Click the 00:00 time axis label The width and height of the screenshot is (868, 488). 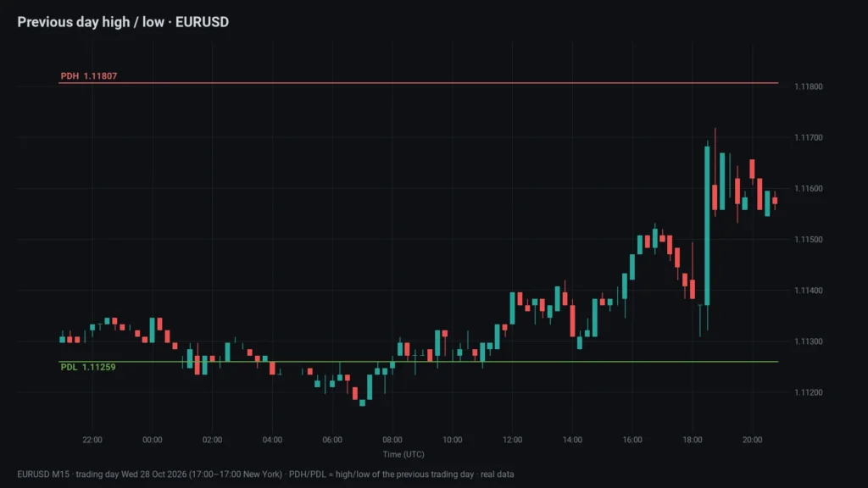(x=153, y=440)
